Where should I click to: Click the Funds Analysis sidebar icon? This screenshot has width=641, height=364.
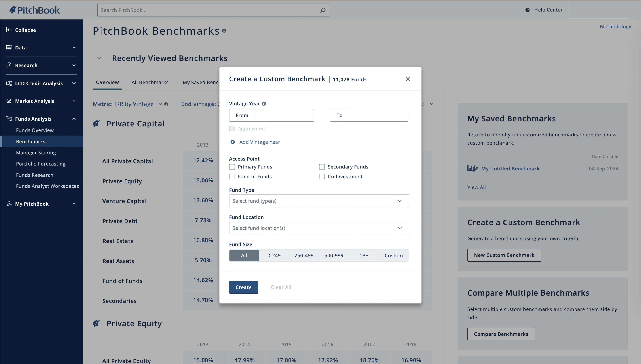click(x=9, y=119)
